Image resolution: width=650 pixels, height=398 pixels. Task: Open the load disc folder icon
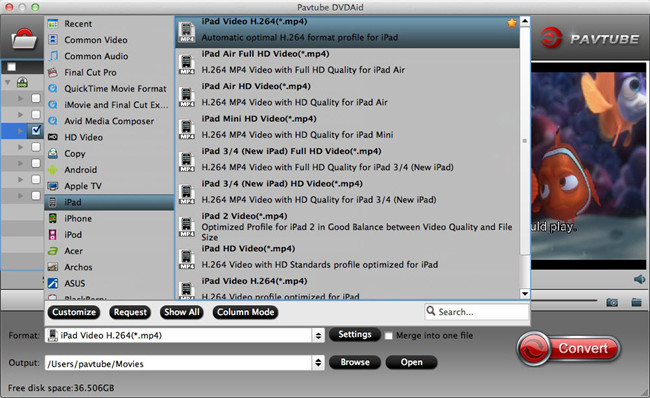[24, 39]
